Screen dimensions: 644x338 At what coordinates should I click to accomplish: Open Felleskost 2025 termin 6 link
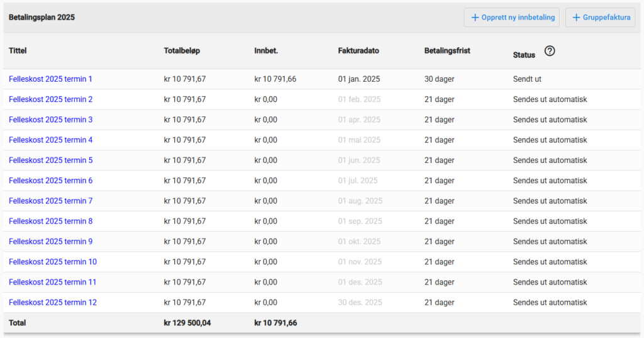50,181
